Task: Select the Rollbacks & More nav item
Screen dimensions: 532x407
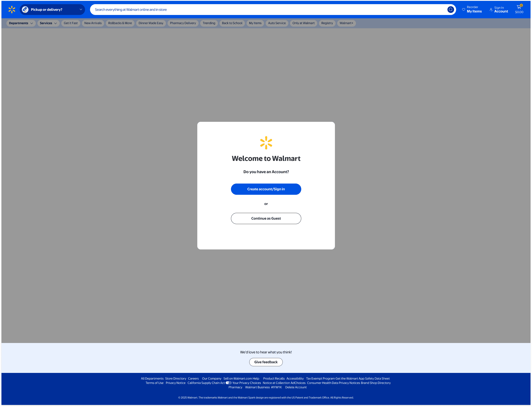Action: [120, 23]
